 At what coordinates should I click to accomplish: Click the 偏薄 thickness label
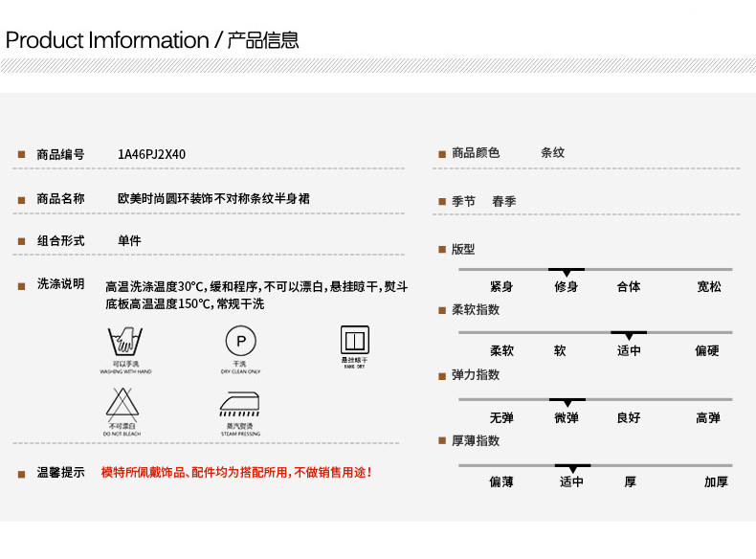[x=501, y=481]
